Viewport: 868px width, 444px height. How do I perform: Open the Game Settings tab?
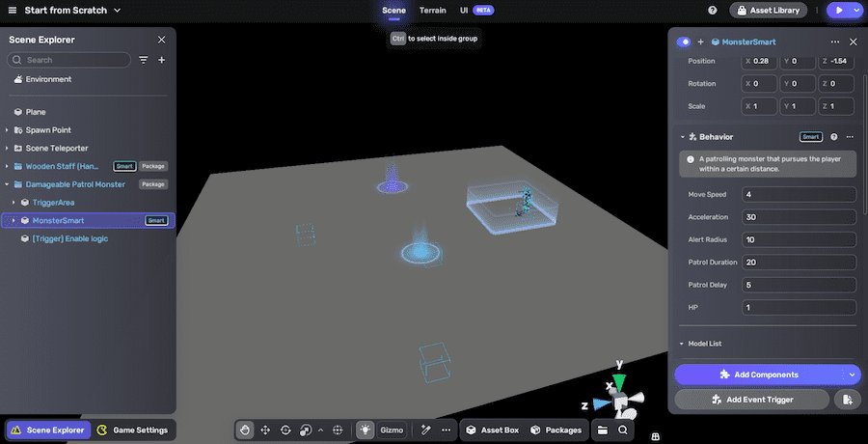pos(132,430)
